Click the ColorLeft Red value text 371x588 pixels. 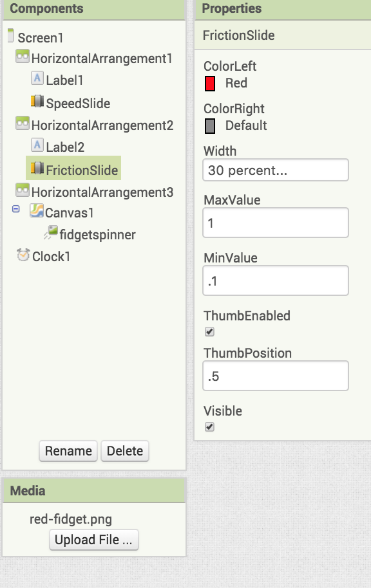tap(236, 83)
